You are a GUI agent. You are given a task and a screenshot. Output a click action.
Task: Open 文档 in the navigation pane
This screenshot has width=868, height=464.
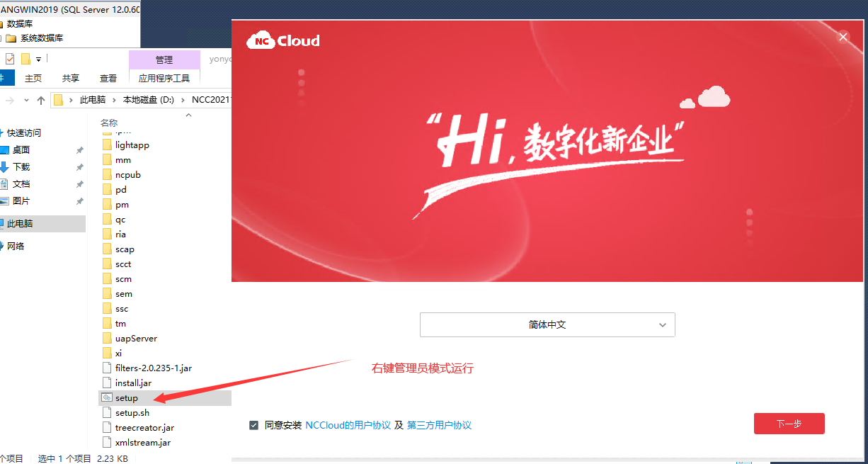21,183
